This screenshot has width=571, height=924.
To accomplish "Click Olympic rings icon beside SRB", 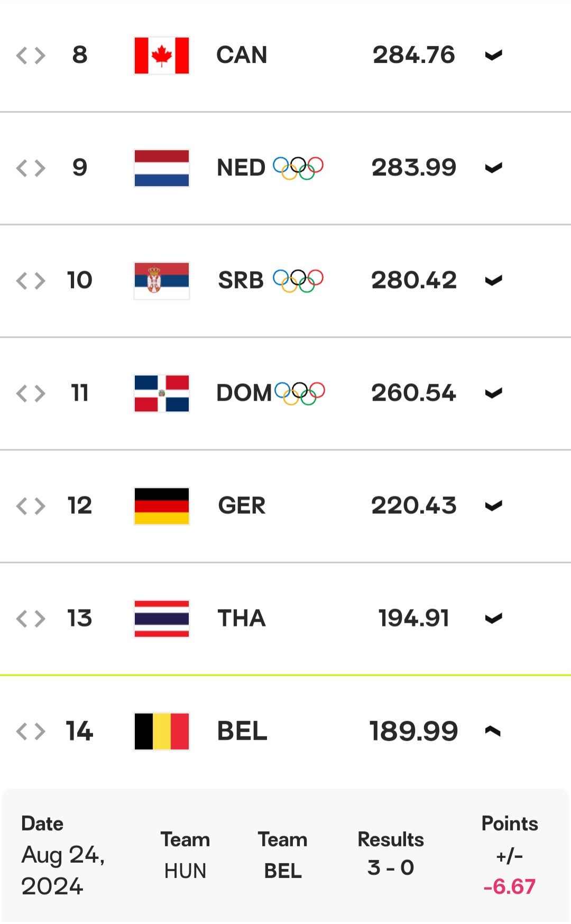I will click(298, 281).
